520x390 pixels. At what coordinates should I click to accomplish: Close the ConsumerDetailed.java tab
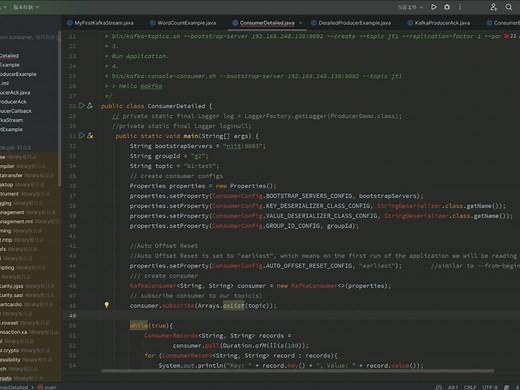(300, 23)
